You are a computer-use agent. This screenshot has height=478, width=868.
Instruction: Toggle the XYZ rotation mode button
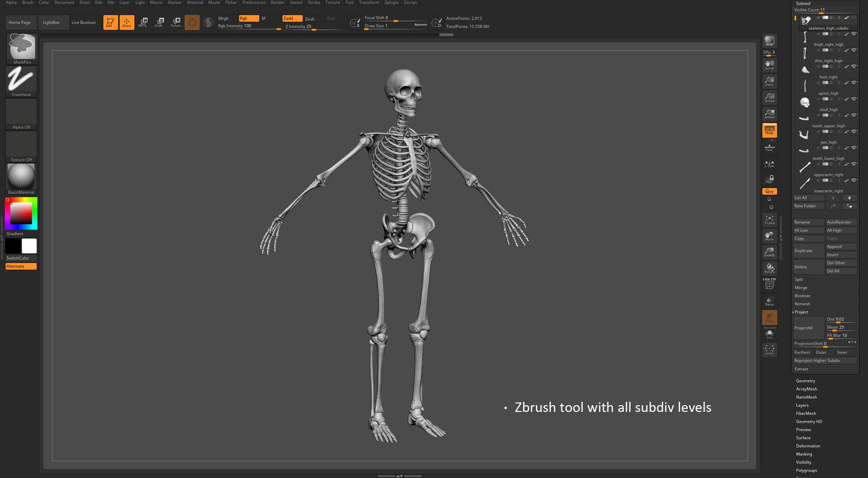[x=769, y=192]
